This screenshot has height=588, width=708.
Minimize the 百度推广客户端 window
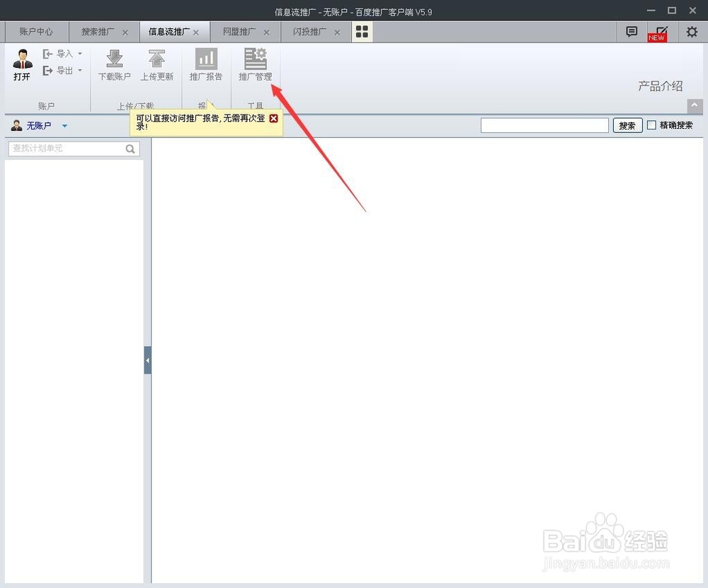pos(651,11)
